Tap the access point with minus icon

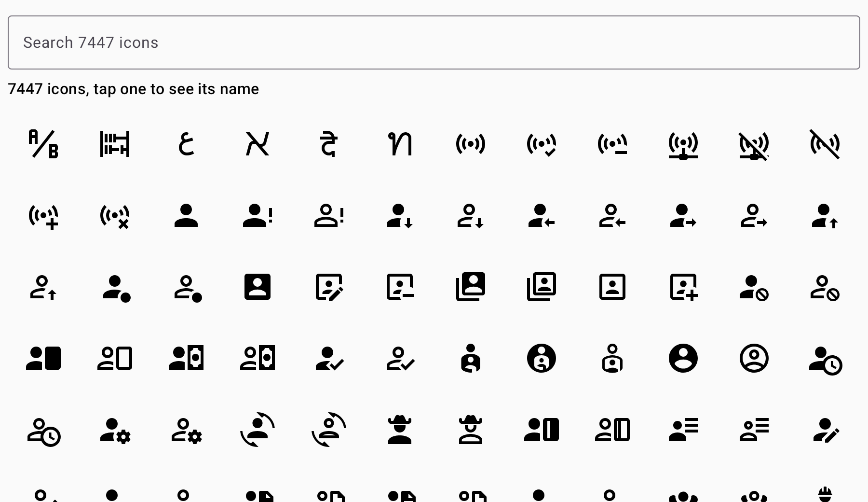612,144
